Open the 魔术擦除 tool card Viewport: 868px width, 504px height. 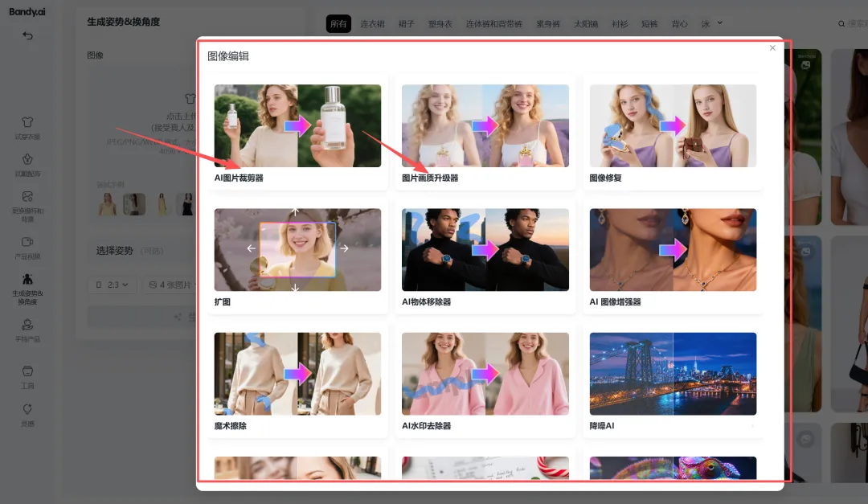point(297,382)
